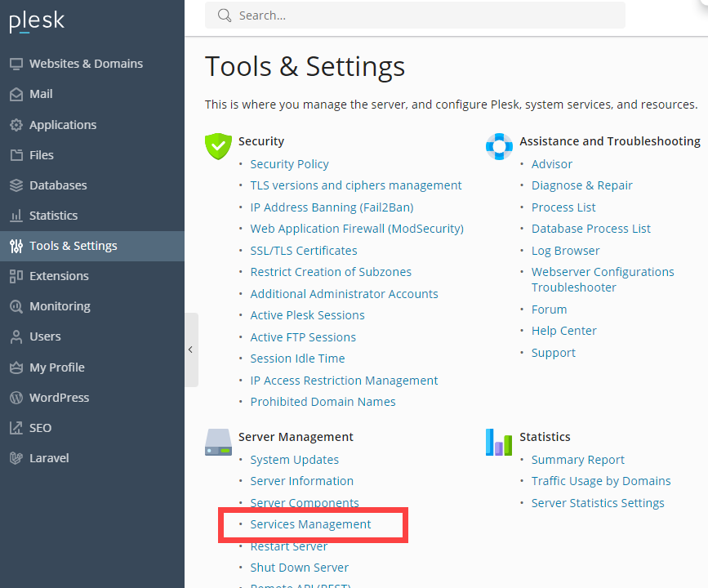
Task: Open the Support link
Action: click(554, 353)
